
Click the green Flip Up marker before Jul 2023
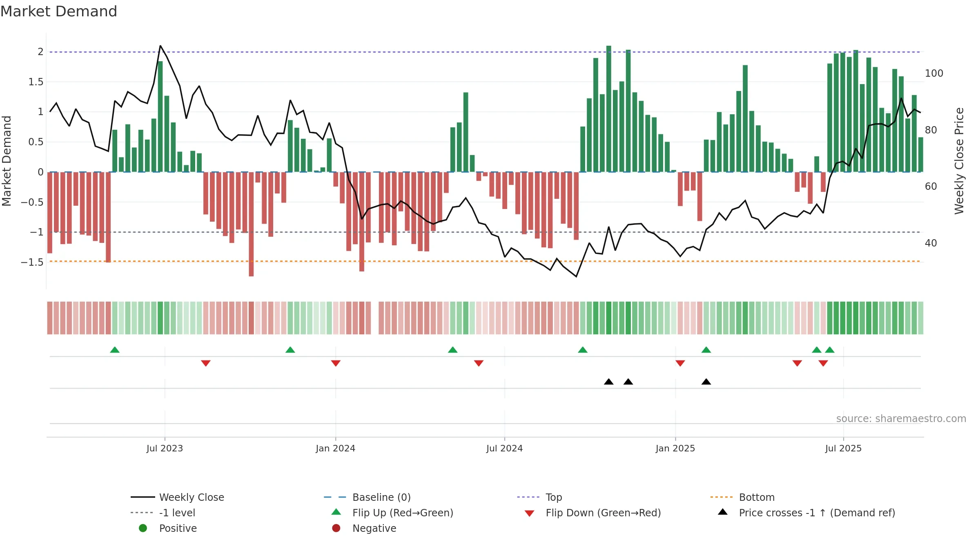coord(115,350)
